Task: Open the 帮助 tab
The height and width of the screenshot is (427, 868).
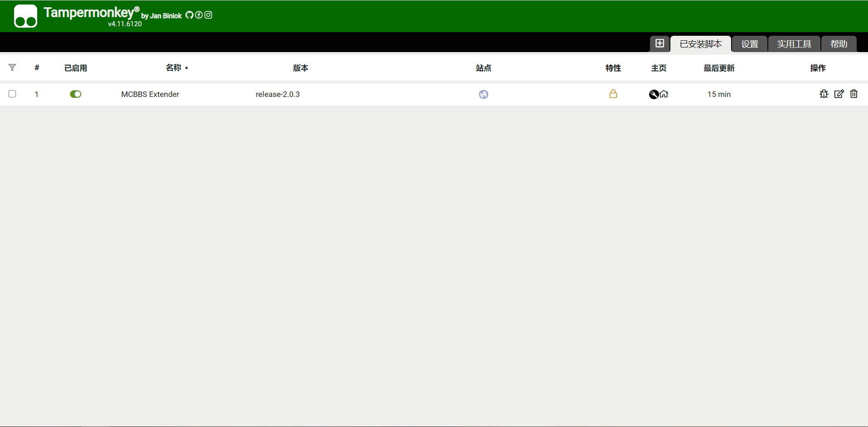Action: (x=839, y=44)
